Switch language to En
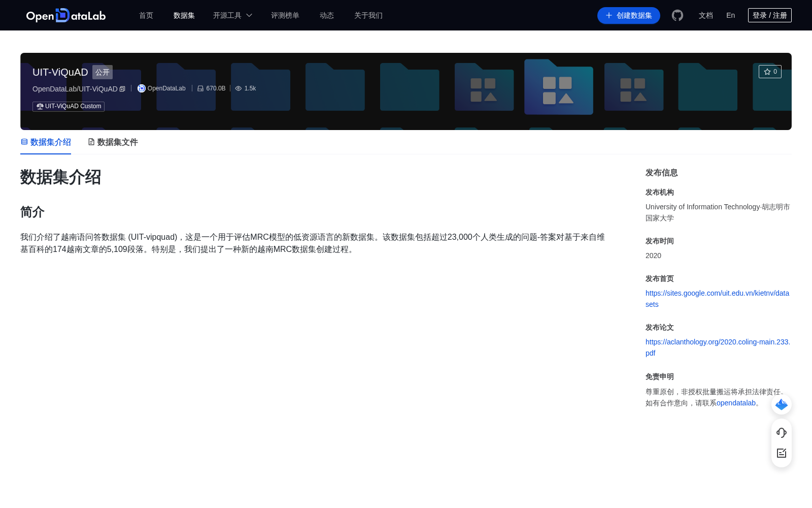Image resolution: width=812 pixels, height=508 pixels. click(x=731, y=15)
